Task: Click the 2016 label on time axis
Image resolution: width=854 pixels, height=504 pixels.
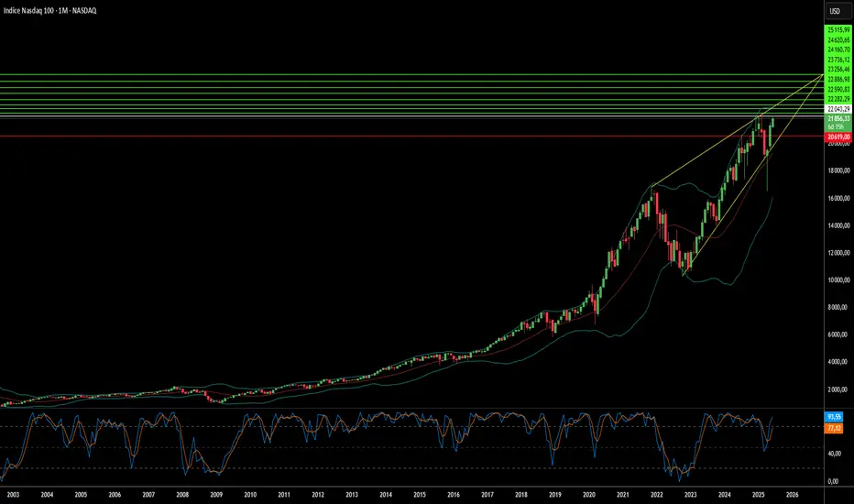Action: 454,495
